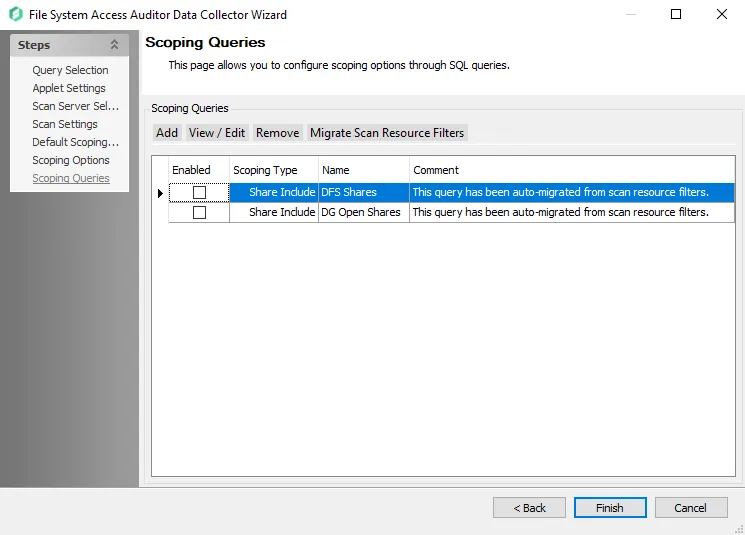Select the DG Open Shares name cell

coord(363,212)
